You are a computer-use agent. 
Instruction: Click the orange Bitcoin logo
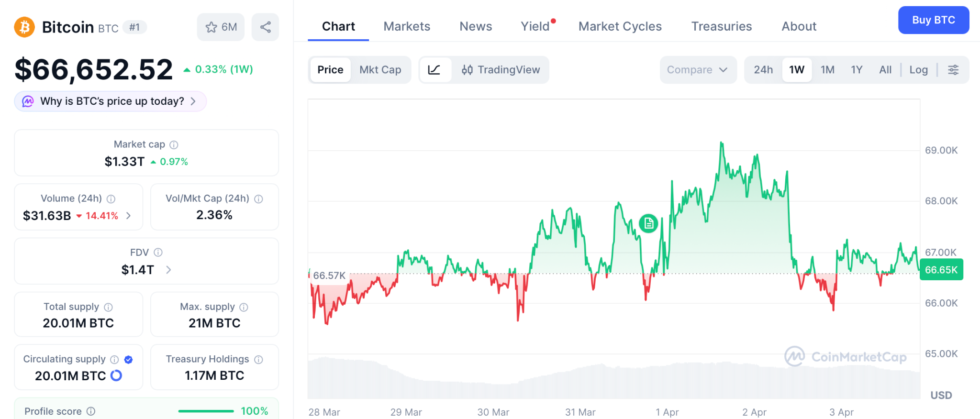pyautogui.click(x=24, y=27)
